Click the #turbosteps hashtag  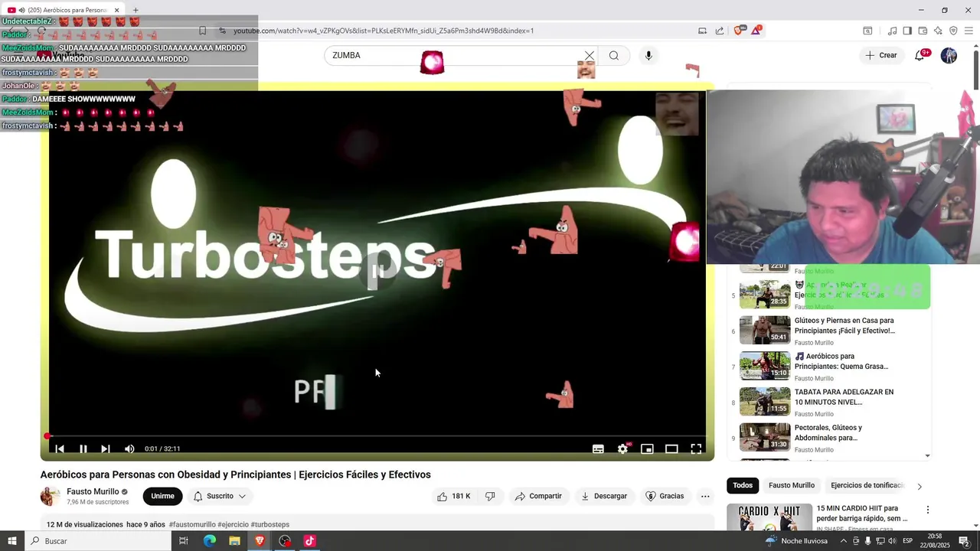(x=270, y=524)
